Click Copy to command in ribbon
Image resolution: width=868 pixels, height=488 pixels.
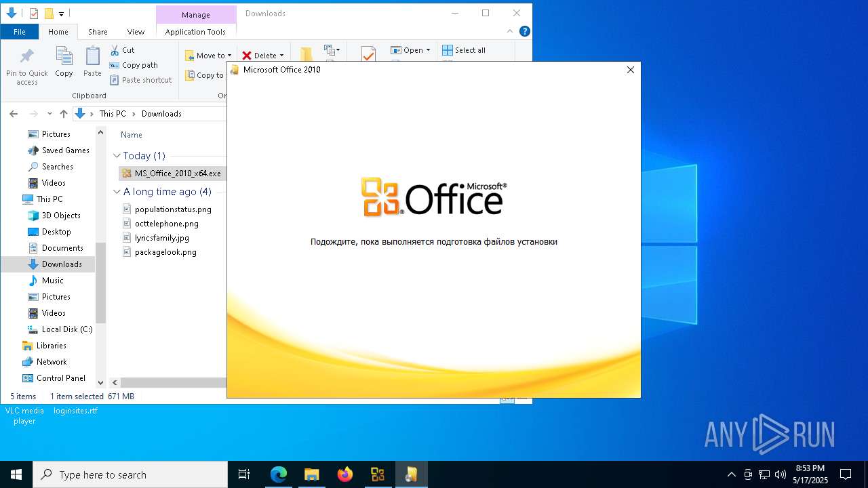pyautogui.click(x=205, y=75)
